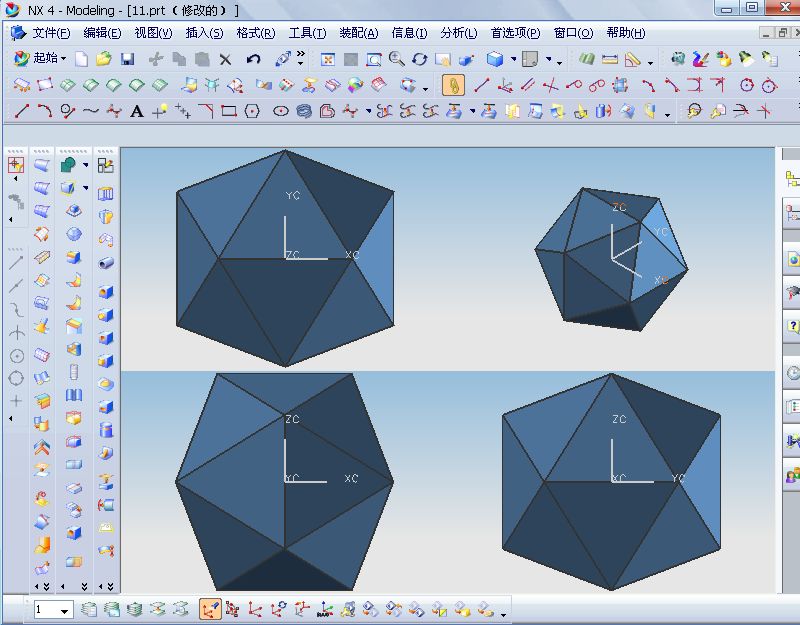800x625 pixels.
Task: Expand the shaded display style dropdown
Action: [513, 59]
